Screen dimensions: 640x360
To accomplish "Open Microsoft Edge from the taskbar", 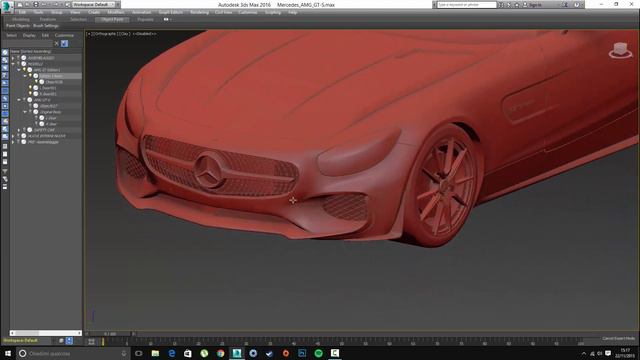I will click(x=172, y=353).
